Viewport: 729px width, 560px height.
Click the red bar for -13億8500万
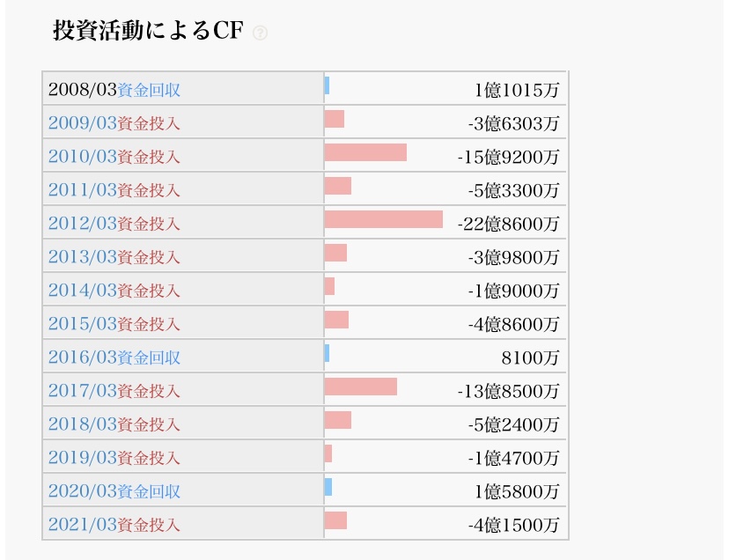361,387
